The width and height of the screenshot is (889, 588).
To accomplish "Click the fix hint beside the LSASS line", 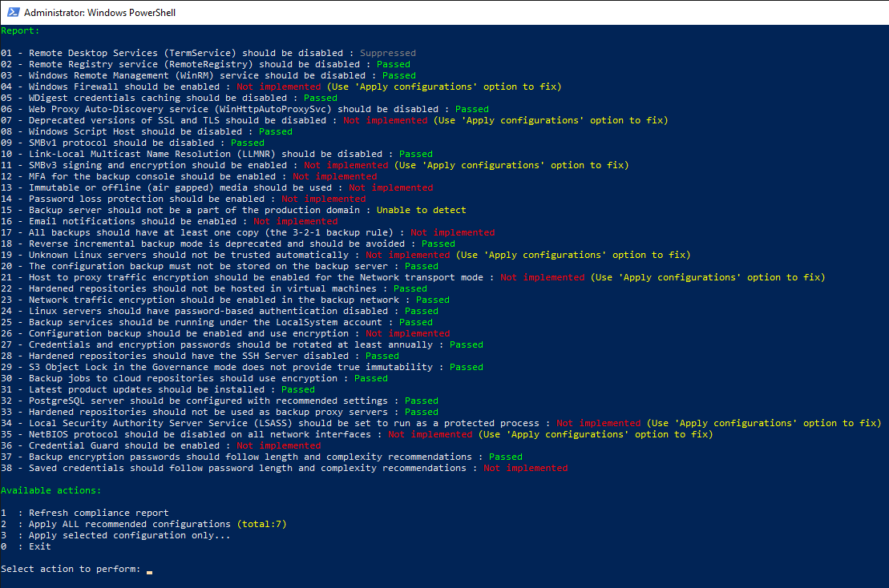I will tap(763, 423).
